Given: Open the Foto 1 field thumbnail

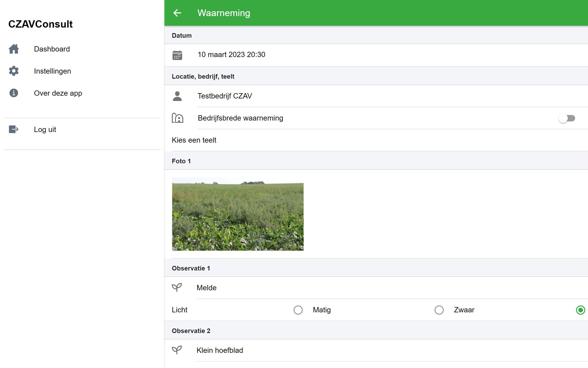Looking at the screenshot, I should coord(238,214).
